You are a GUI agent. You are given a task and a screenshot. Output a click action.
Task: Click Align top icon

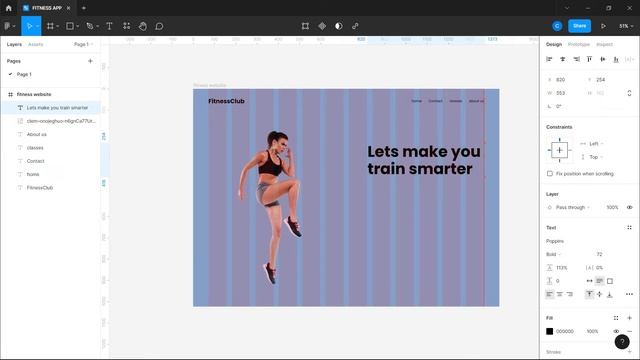pos(589,59)
